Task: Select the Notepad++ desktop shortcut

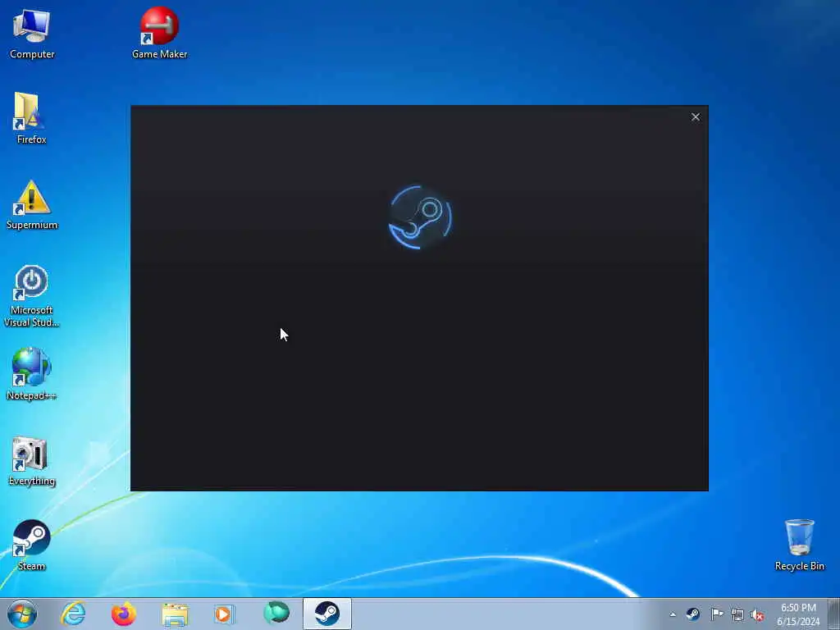Action: tap(32, 374)
